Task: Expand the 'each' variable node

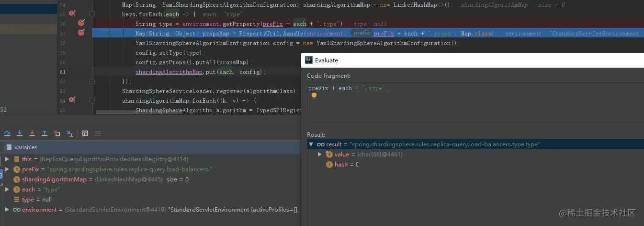Action: click(7, 190)
